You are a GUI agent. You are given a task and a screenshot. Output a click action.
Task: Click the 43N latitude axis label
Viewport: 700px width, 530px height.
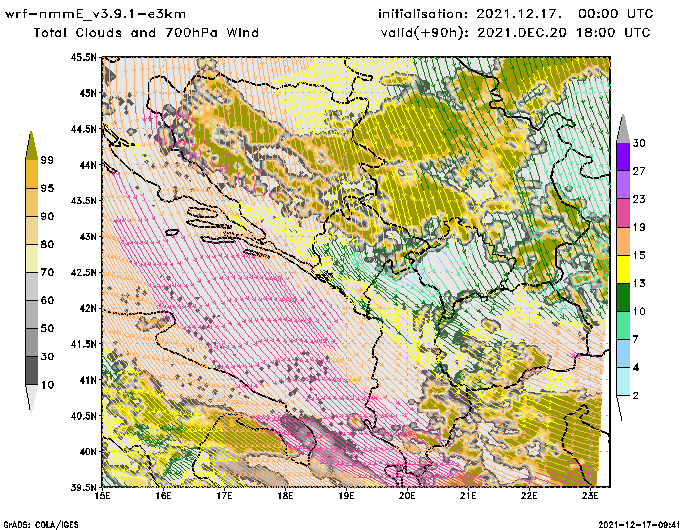pyautogui.click(x=88, y=237)
